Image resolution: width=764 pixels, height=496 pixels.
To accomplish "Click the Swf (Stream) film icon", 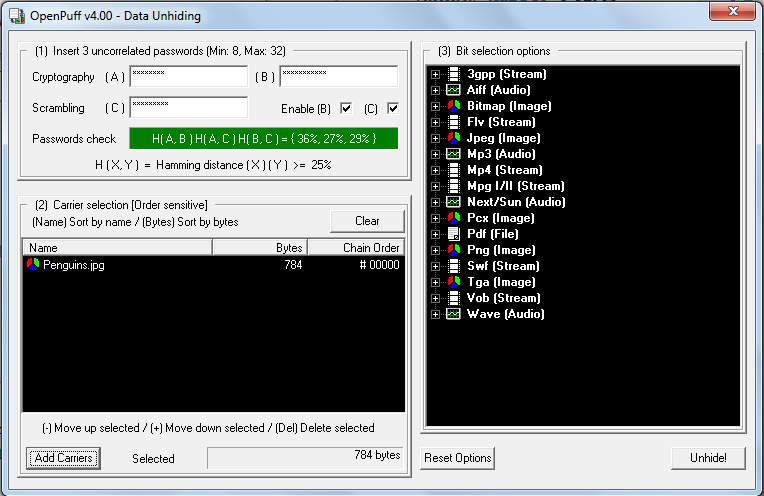I will click(454, 266).
